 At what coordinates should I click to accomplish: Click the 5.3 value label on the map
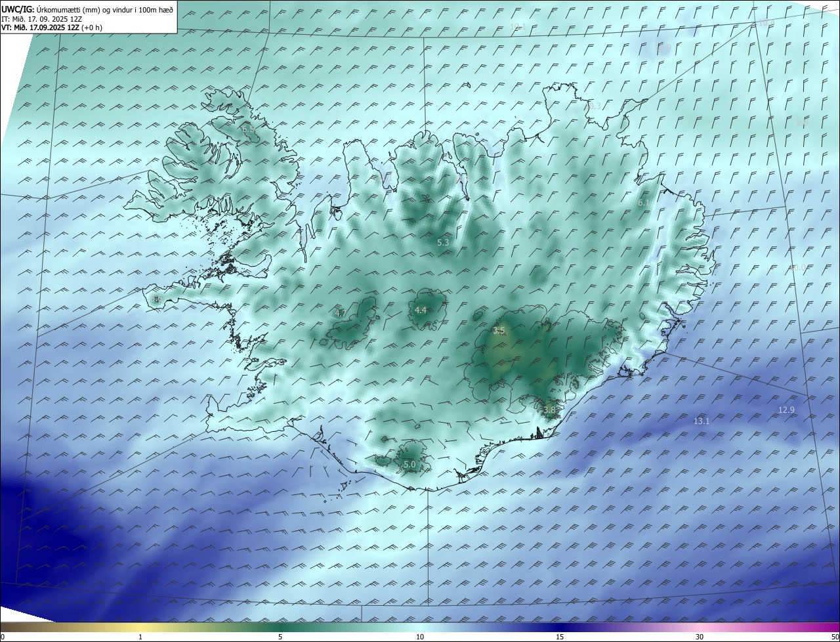pos(444,242)
